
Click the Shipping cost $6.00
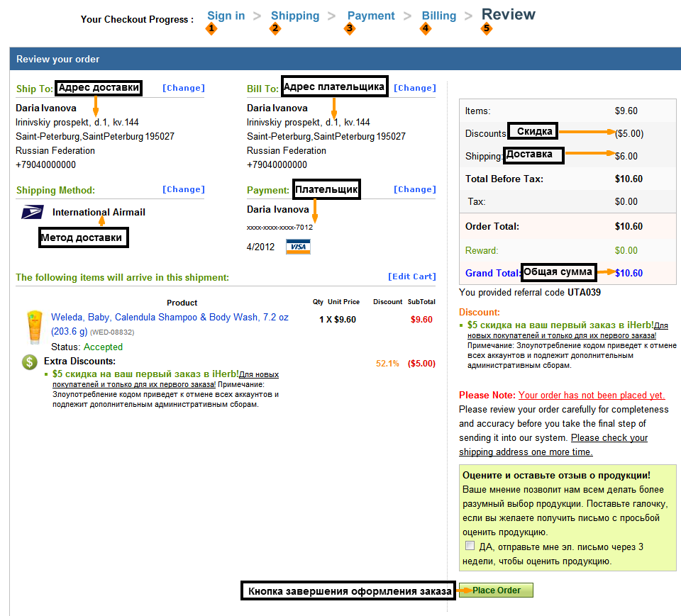click(626, 156)
